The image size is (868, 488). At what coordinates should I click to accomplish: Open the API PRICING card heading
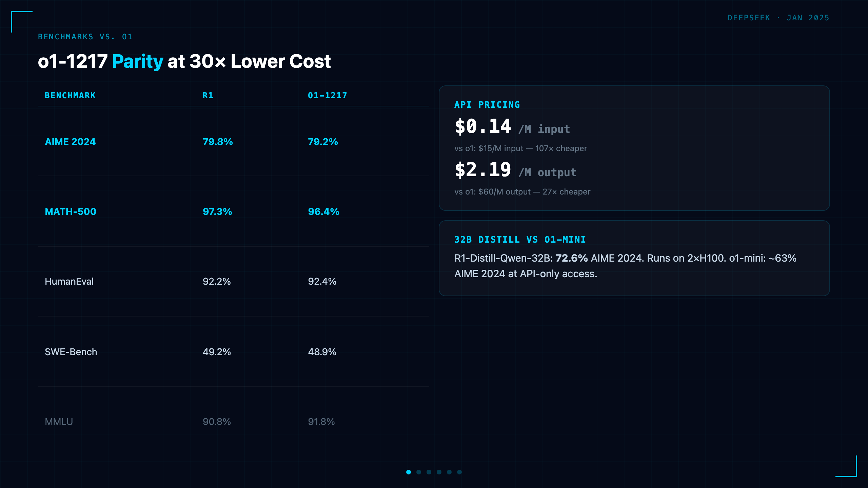(487, 105)
